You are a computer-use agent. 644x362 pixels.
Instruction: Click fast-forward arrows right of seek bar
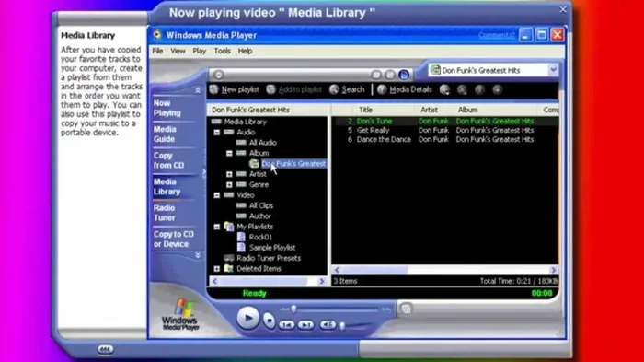pyautogui.click(x=385, y=309)
